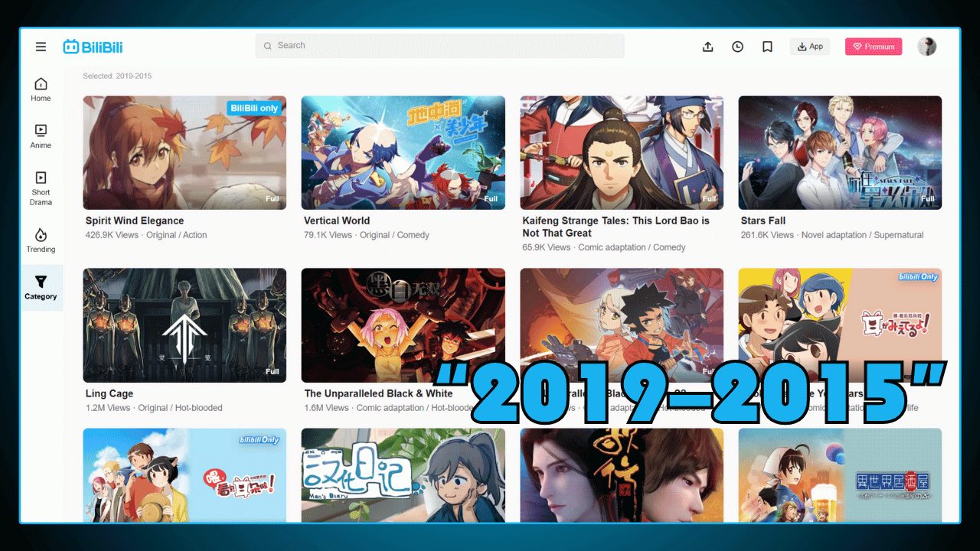Screen dimensions: 980x551
Task: Open Kaifeng Strange Tales thumbnail
Action: coord(621,152)
